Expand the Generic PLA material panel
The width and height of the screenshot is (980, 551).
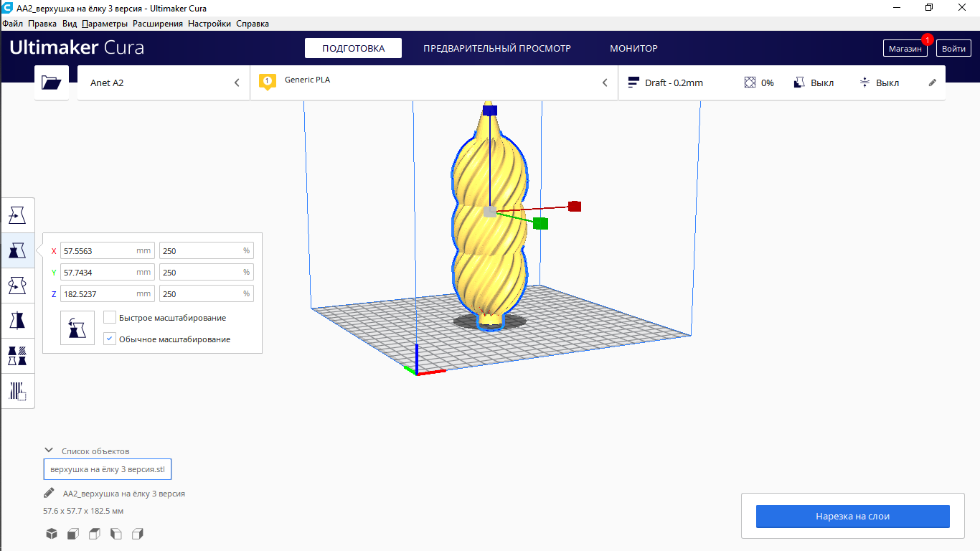tap(434, 83)
